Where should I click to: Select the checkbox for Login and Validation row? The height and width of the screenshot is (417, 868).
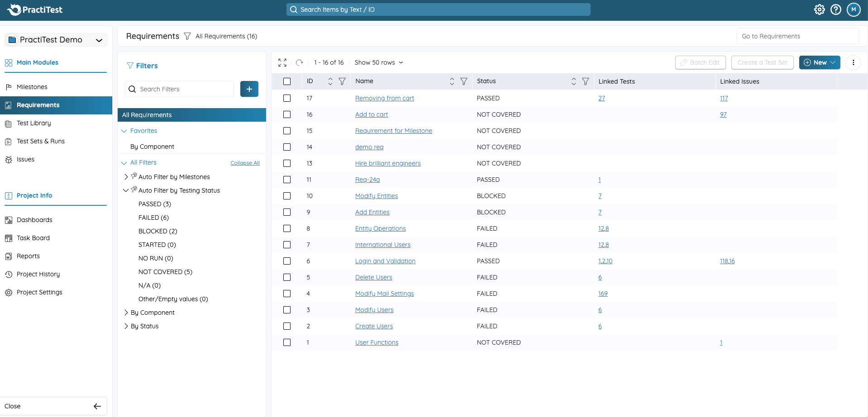pyautogui.click(x=287, y=261)
